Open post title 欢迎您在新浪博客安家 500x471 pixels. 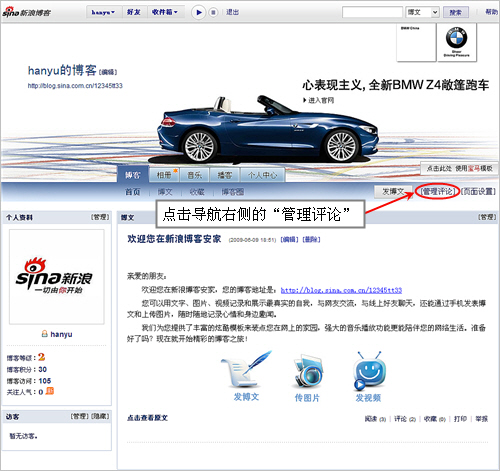[x=174, y=239]
